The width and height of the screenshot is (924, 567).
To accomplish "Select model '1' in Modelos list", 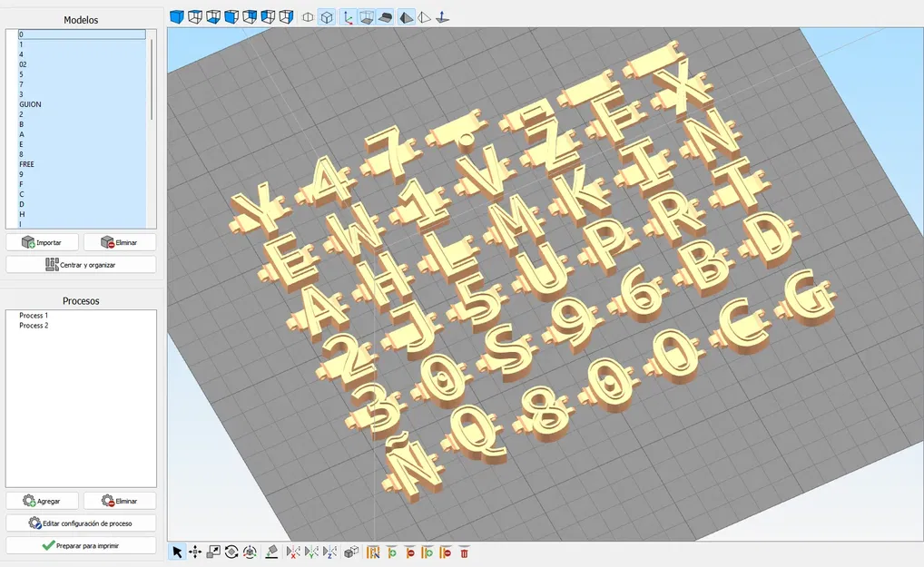I will (82, 44).
